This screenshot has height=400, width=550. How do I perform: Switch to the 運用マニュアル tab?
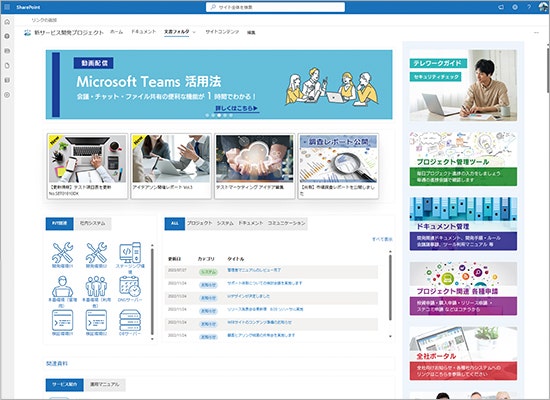click(105, 385)
